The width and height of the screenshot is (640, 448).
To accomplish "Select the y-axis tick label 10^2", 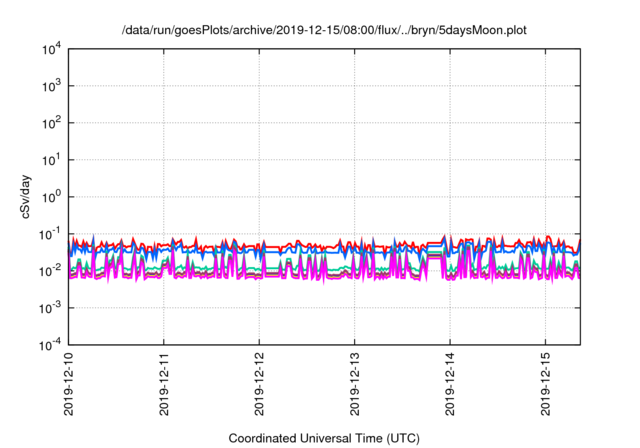I will [x=52, y=123].
